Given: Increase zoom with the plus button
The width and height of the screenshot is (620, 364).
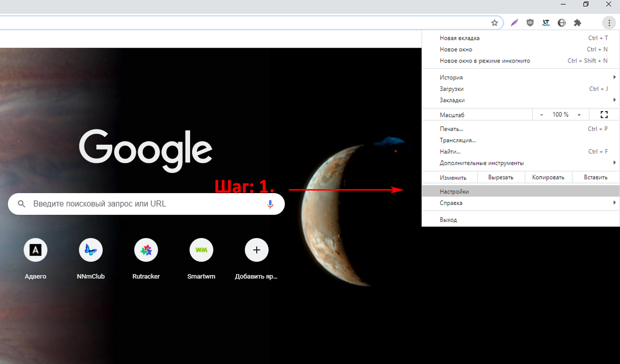Looking at the screenshot, I should point(579,115).
